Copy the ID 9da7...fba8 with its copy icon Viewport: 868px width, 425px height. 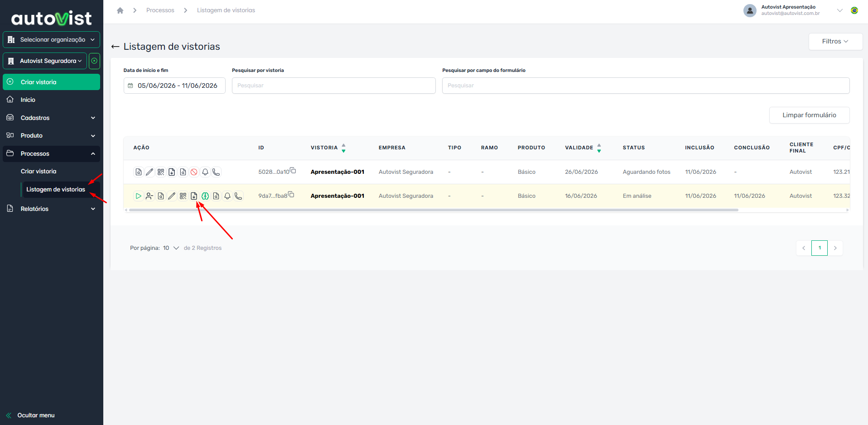point(291,195)
